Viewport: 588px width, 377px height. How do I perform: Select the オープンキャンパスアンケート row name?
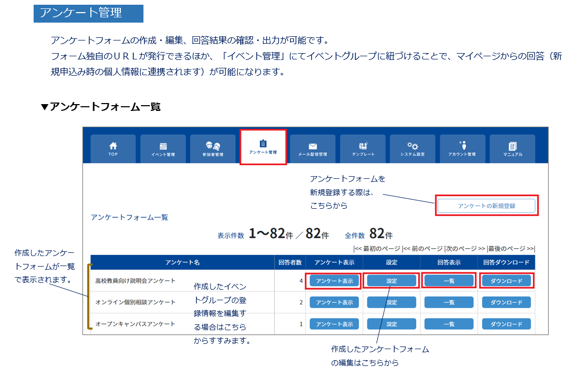click(x=135, y=324)
